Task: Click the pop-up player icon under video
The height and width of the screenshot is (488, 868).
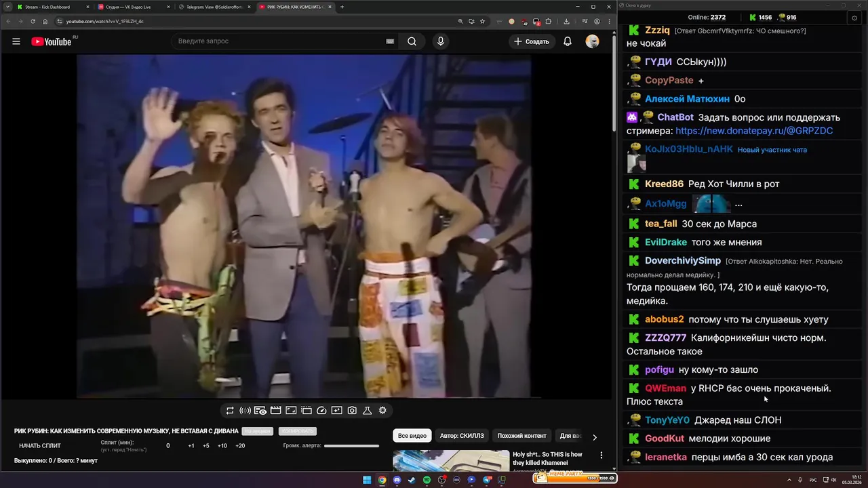Action: click(x=337, y=410)
